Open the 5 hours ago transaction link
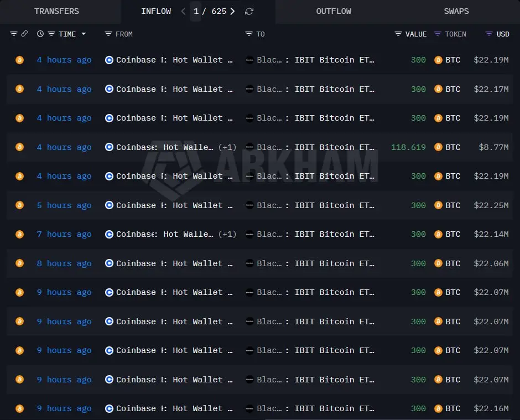The height and width of the screenshot is (420, 520). (64, 205)
